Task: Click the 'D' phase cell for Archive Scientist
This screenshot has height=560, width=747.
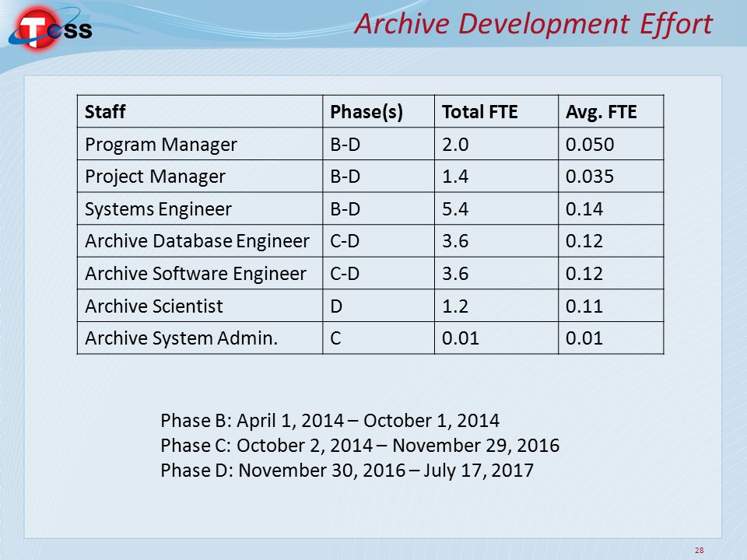Action: click(378, 306)
